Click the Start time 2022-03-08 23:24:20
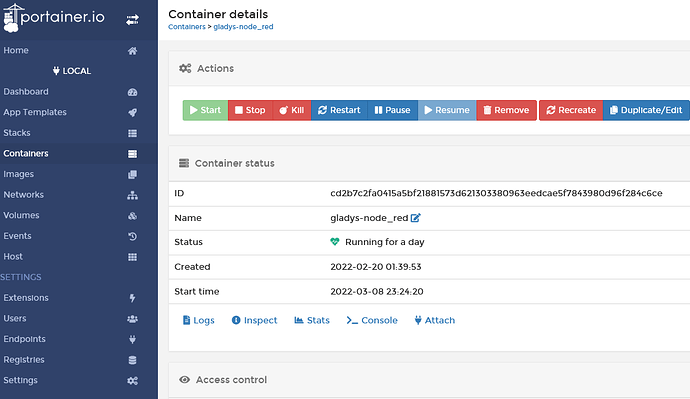This screenshot has height=399, width=690. tap(377, 291)
